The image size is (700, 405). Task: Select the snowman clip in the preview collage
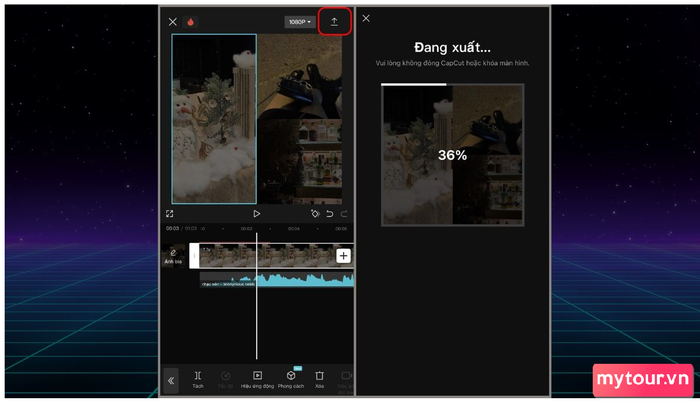(x=214, y=119)
